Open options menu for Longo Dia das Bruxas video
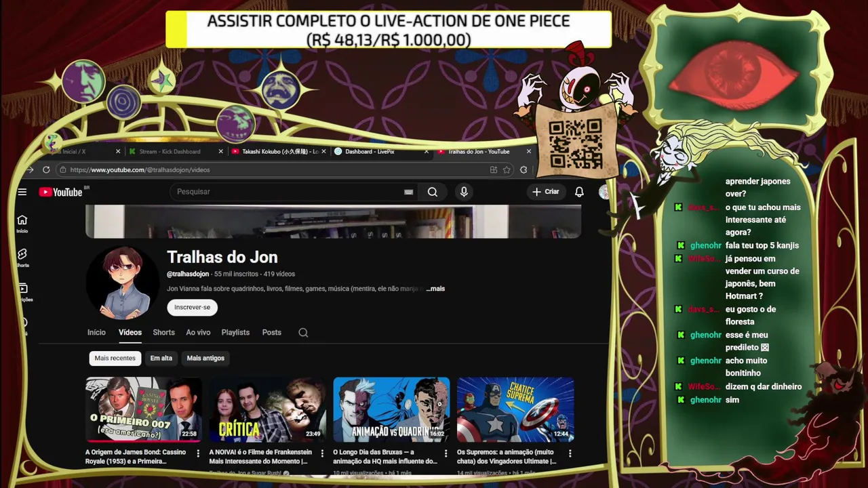The width and height of the screenshot is (868, 488). (x=446, y=453)
